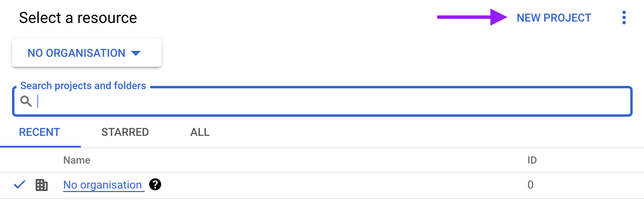Click the Select a resource heading

(78, 18)
